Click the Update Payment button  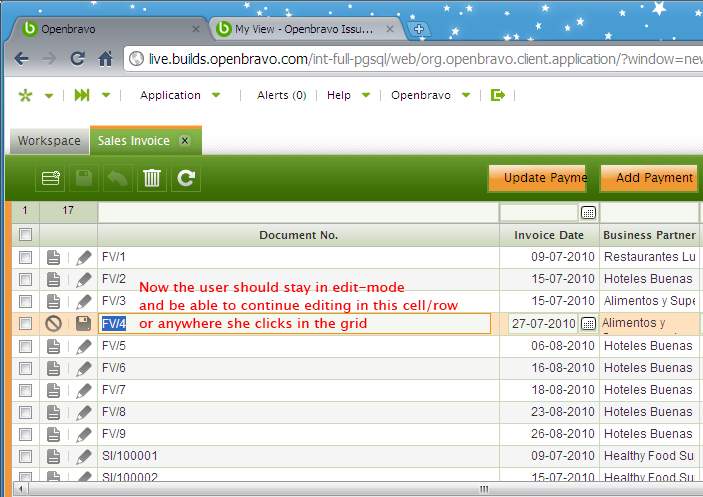pos(537,178)
